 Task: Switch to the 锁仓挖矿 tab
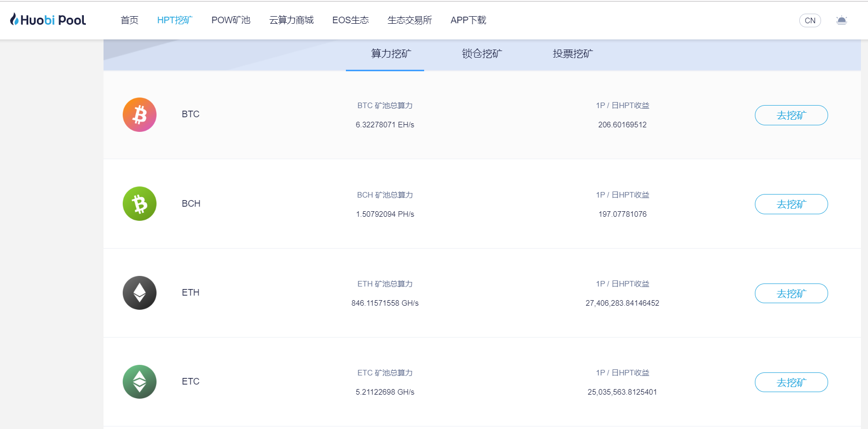pos(482,54)
